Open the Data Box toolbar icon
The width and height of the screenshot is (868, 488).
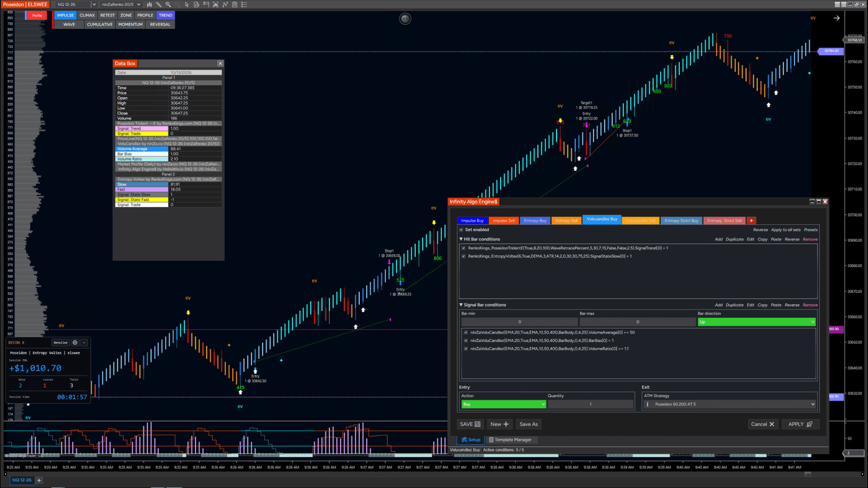[x=196, y=5]
